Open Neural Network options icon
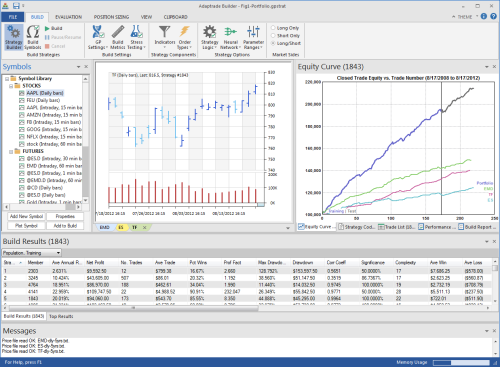This screenshot has height=367, width=500. [x=230, y=37]
